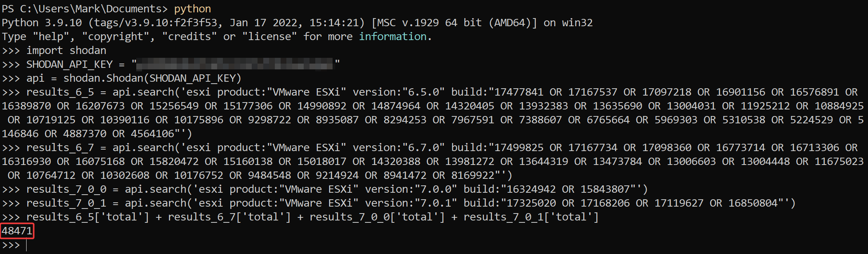
Task: Click the "import shodan" statement
Action: pyautogui.click(x=66, y=50)
